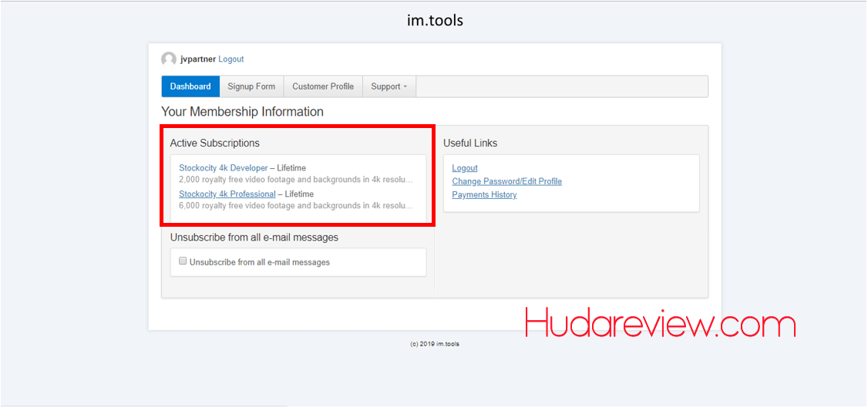The width and height of the screenshot is (868, 408).
Task: Click the Your Membership Information heading
Action: (x=242, y=112)
